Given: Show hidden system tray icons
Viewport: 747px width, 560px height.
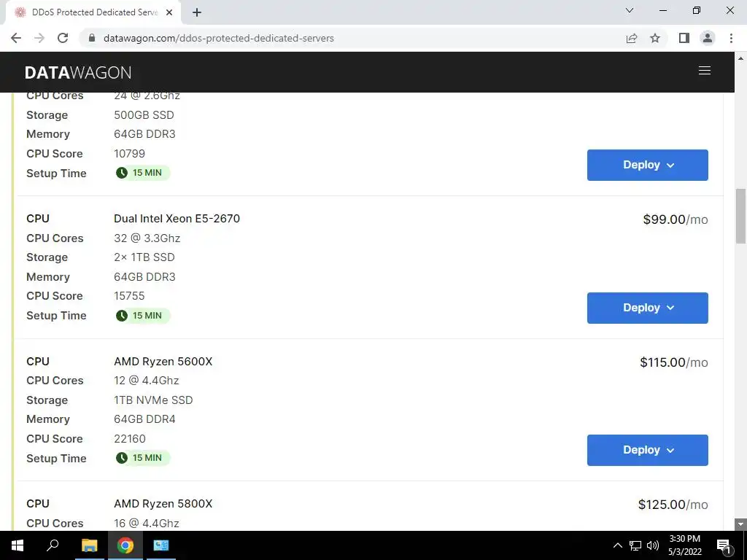Looking at the screenshot, I should click(x=617, y=545).
